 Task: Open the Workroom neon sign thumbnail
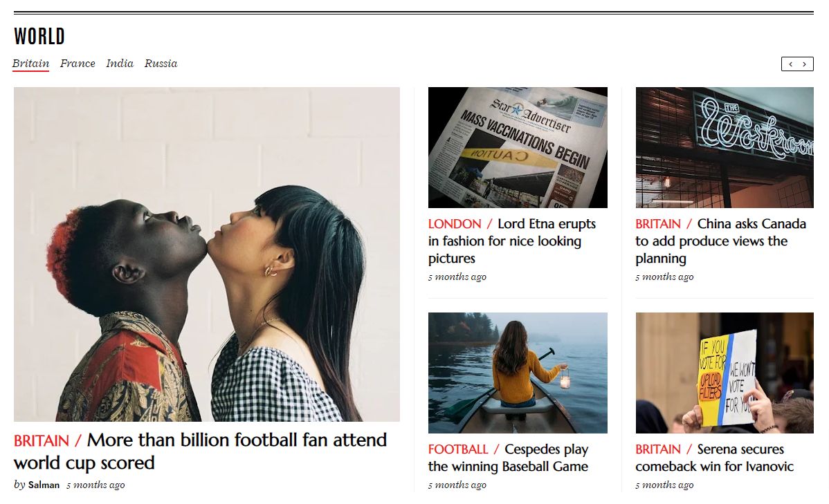[725, 147]
